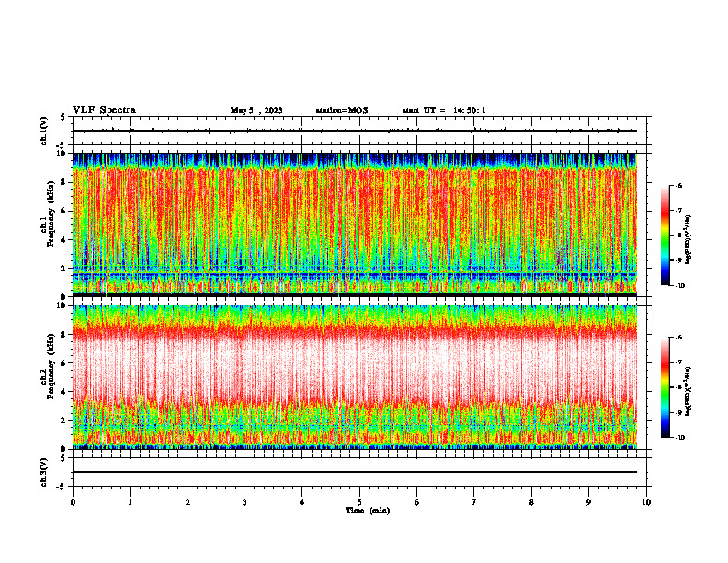Click the "6" tick on the Time axis
The image size is (728, 563).
pos(417,502)
